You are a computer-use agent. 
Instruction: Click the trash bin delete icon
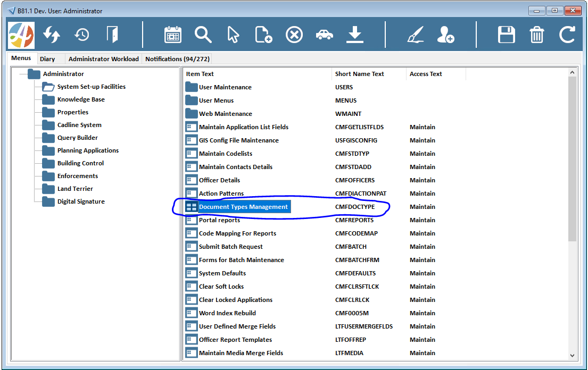click(536, 35)
